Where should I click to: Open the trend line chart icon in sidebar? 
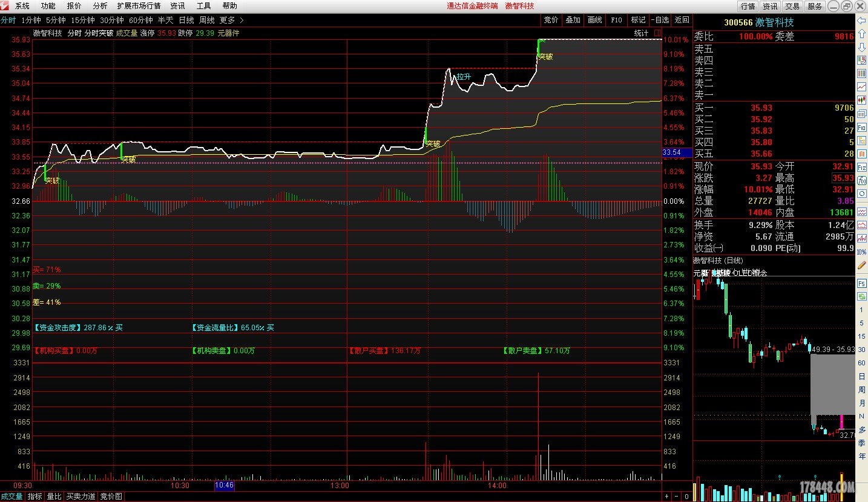[x=861, y=86]
